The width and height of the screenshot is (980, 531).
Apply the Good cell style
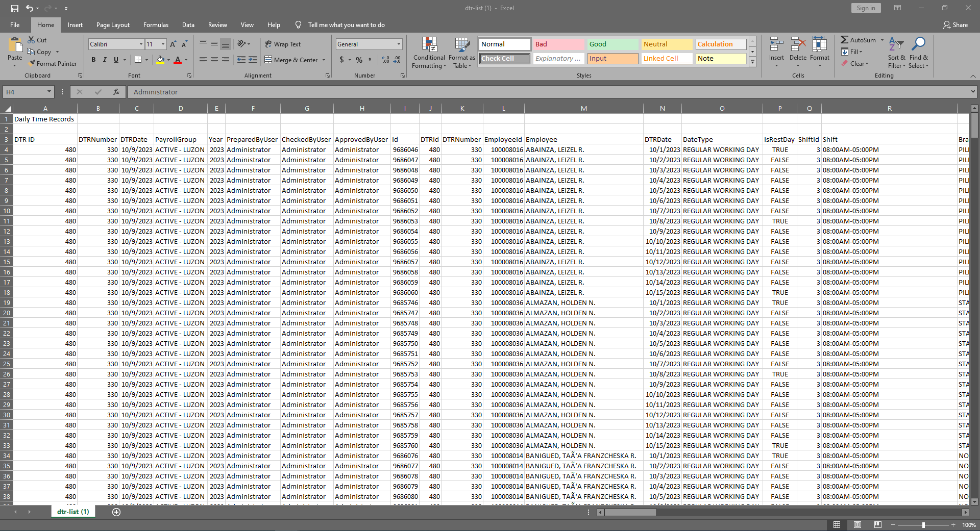click(x=612, y=44)
